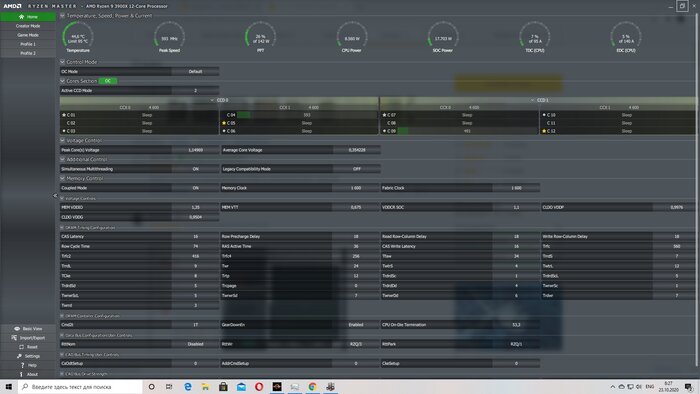
Task: Select the Profile 2 tab
Action: tap(28, 53)
